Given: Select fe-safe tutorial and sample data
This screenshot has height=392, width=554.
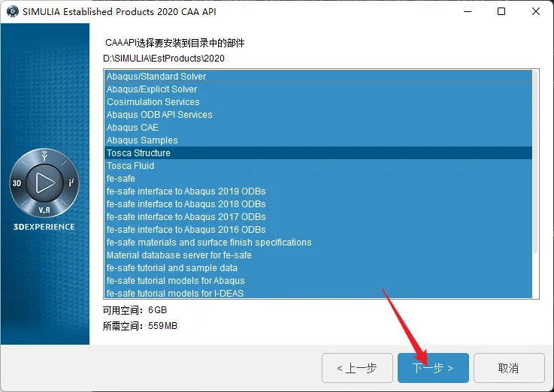Looking at the screenshot, I should coord(318,268).
